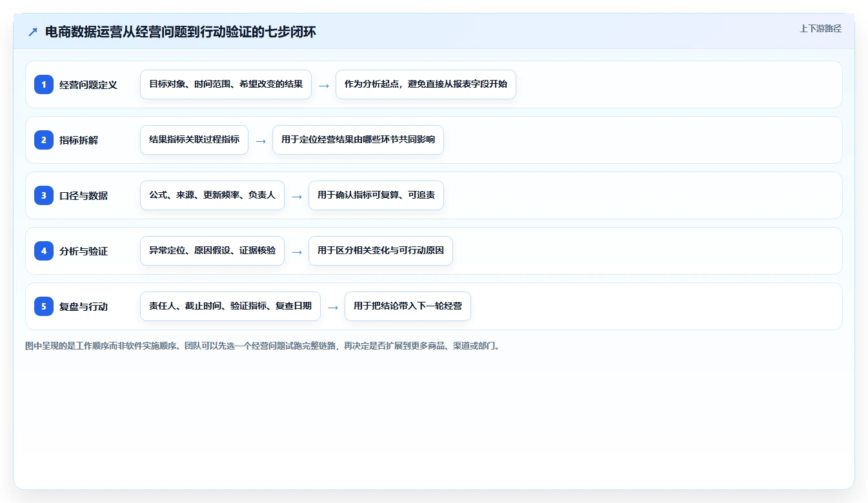
Task: Click the box 用于把结论带入下一轮经营
Action: (408, 306)
